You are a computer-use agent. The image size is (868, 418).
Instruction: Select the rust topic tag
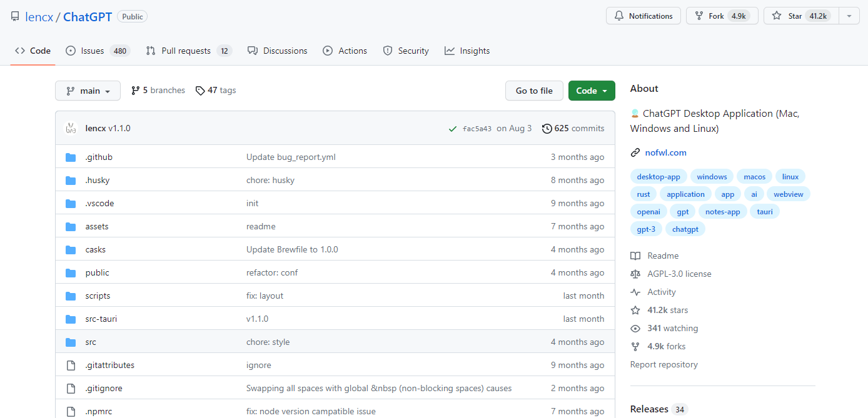click(x=643, y=194)
